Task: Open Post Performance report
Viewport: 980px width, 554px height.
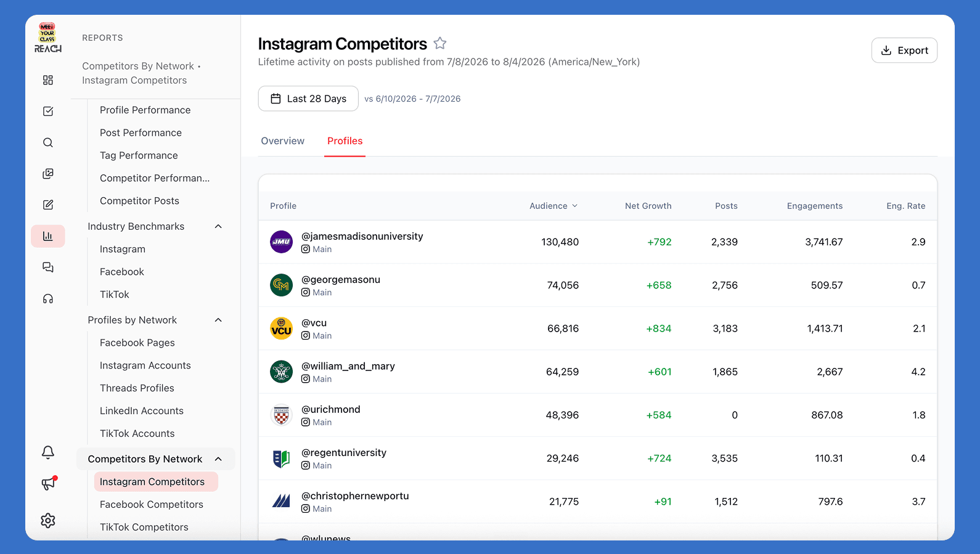Action: [141, 132]
